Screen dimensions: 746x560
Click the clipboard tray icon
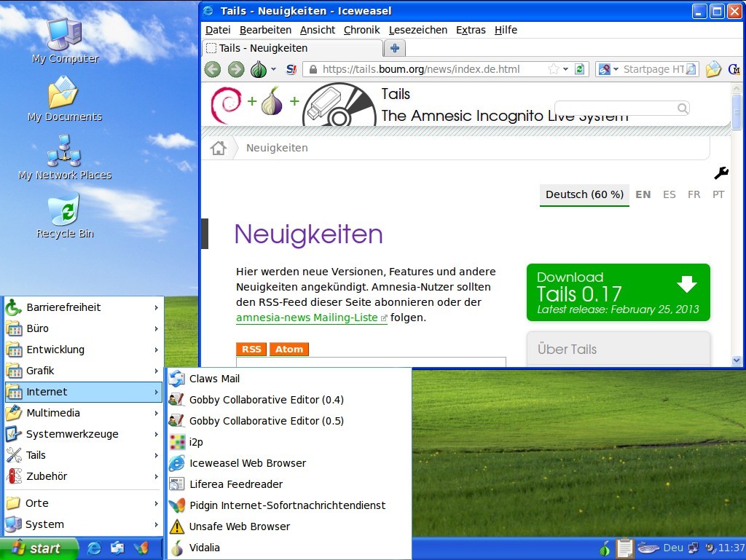624,548
